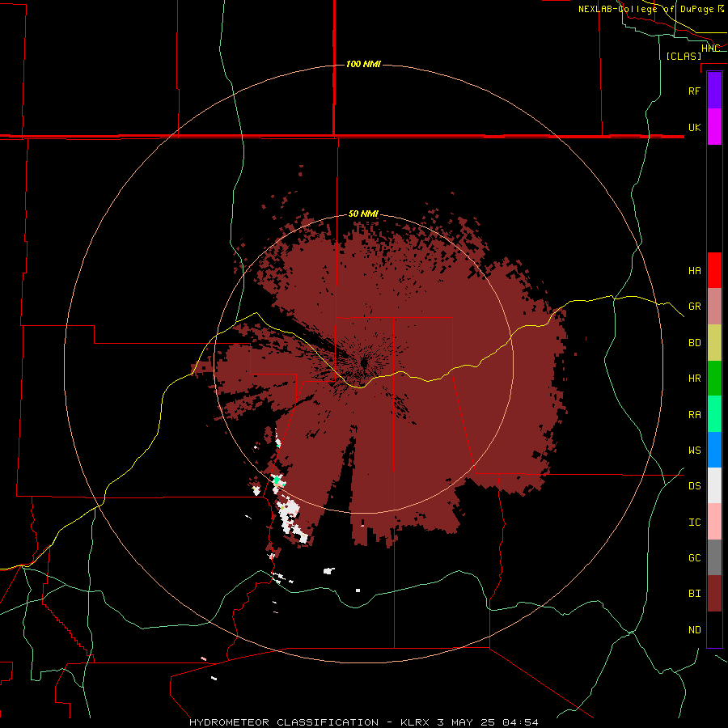Click the 3 MAY 25 04:54 timestamp
The height and width of the screenshot is (728, 728).
point(488,722)
